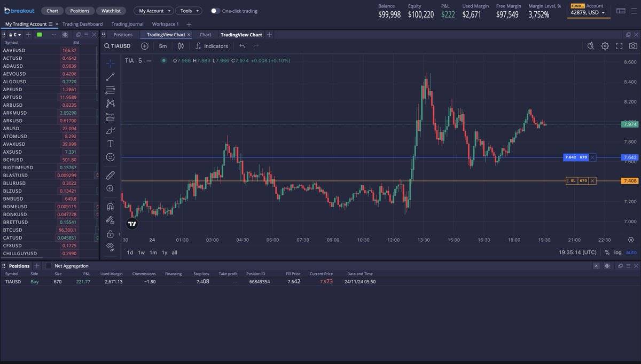
Task: Click the Indicators button
Action: (212, 46)
